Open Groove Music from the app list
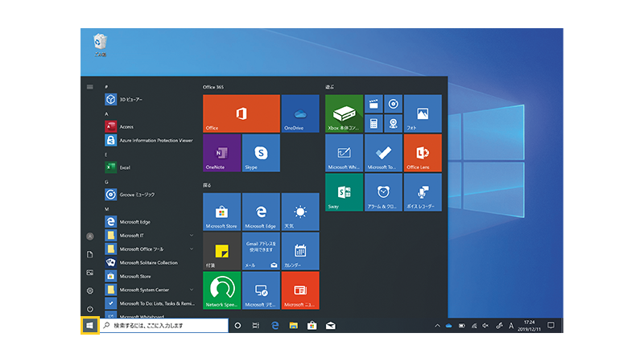The image size is (644, 362). pos(150,195)
